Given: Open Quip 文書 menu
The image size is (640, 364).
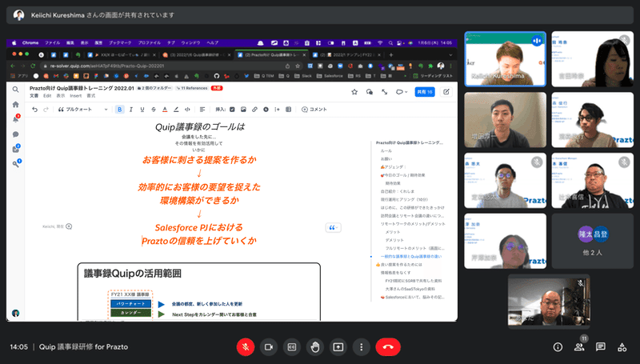Looking at the screenshot, I should 34,96.
